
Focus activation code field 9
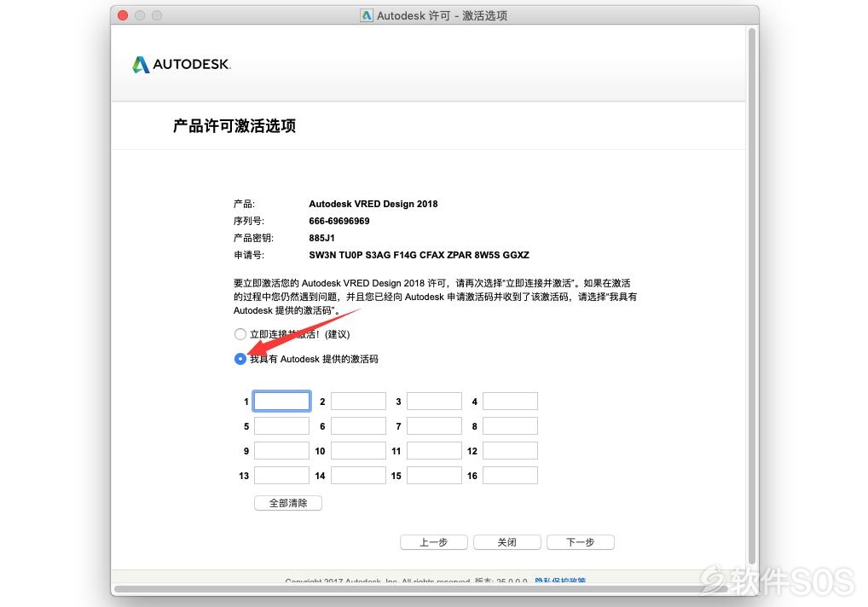tap(281, 451)
